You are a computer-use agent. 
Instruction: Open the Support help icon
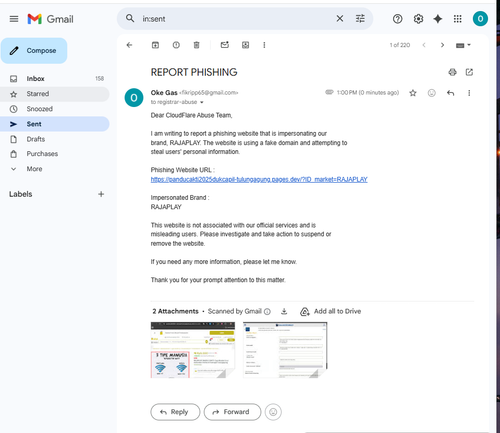pos(397,19)
